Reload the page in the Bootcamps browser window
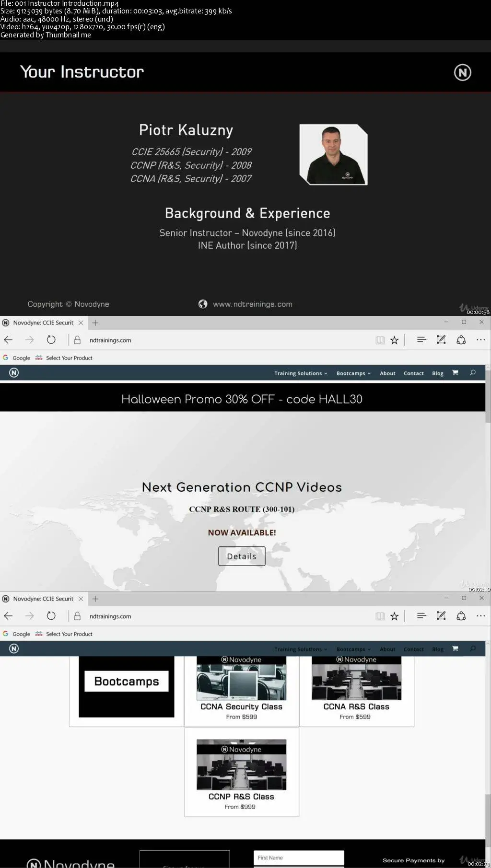 click(x=51, y=616)
